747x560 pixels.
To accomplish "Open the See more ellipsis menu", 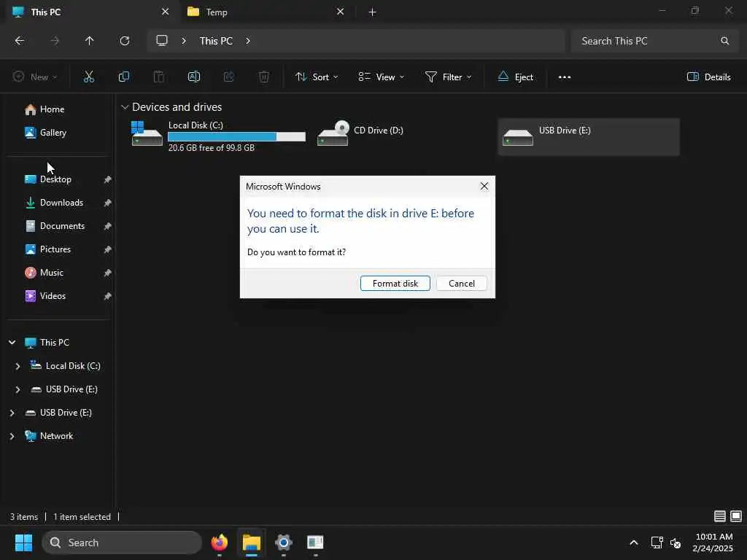I will [565, 77].
